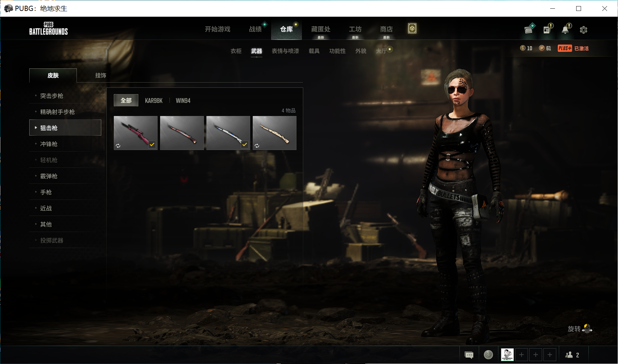Viewport: 618px width, 364px height.
Task: Select the beige rifle skin thumbnail
Action: pos(275,133)
